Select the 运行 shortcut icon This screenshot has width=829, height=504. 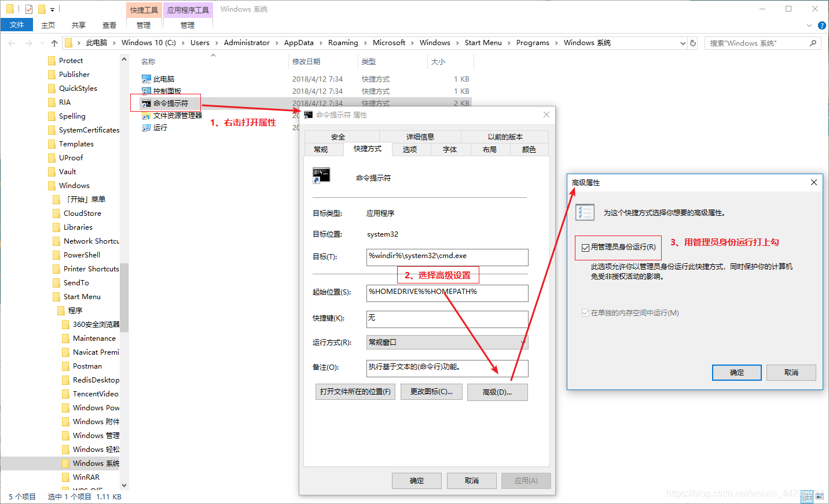[146, 128]
